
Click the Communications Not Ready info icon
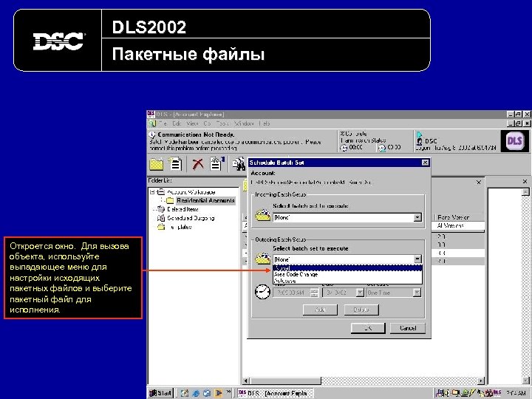point(152,134)
